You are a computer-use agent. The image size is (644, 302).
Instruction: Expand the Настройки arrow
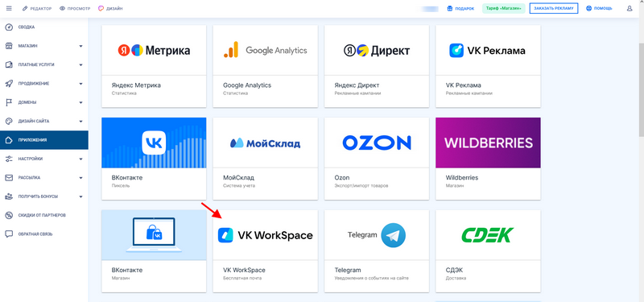(x=81, y=159)
